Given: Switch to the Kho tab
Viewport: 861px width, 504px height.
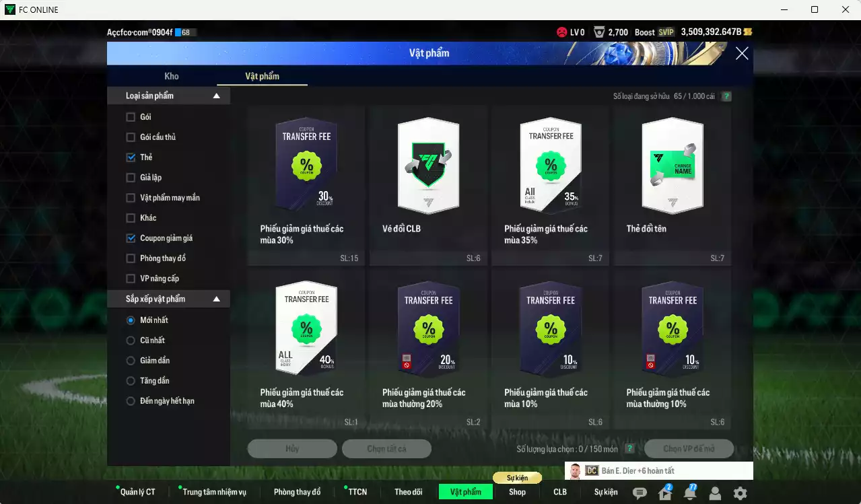Looking at the screenshot, I should pyautogui.click(x=172, y=76).
